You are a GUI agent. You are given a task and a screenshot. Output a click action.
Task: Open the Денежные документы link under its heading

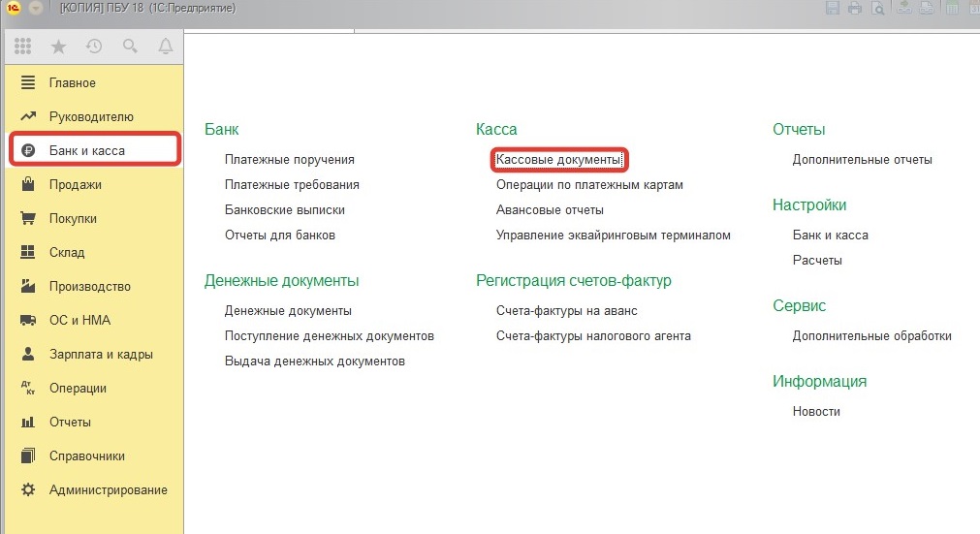coord(288,310)
